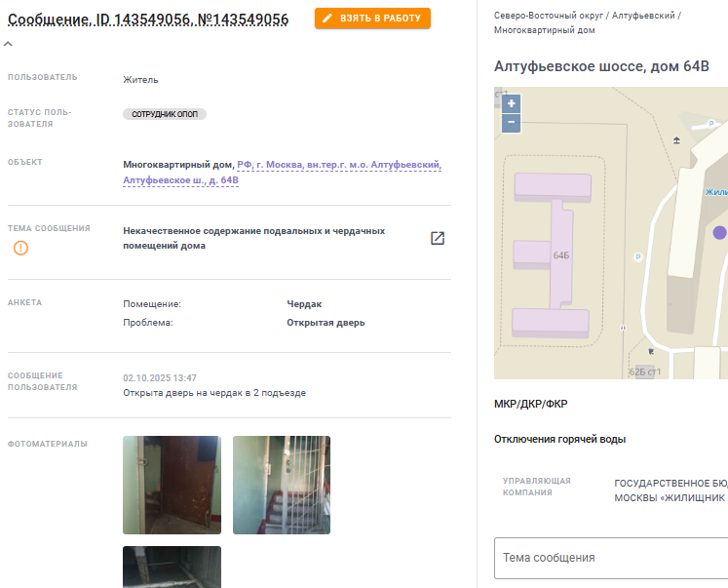Click the parking icon near 64Б

coord(638,256)
